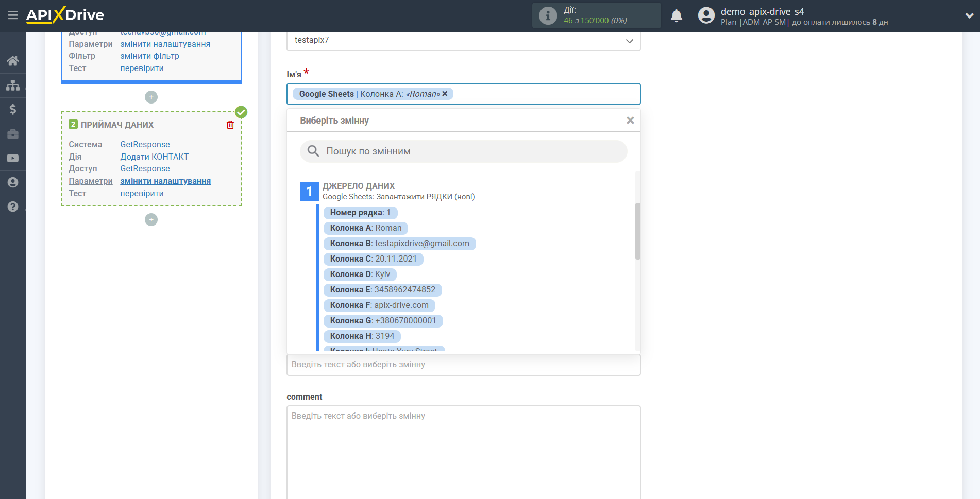Click the info icon near actions counter
Screen dimensions: 980x499
click(x=548, y=15)
